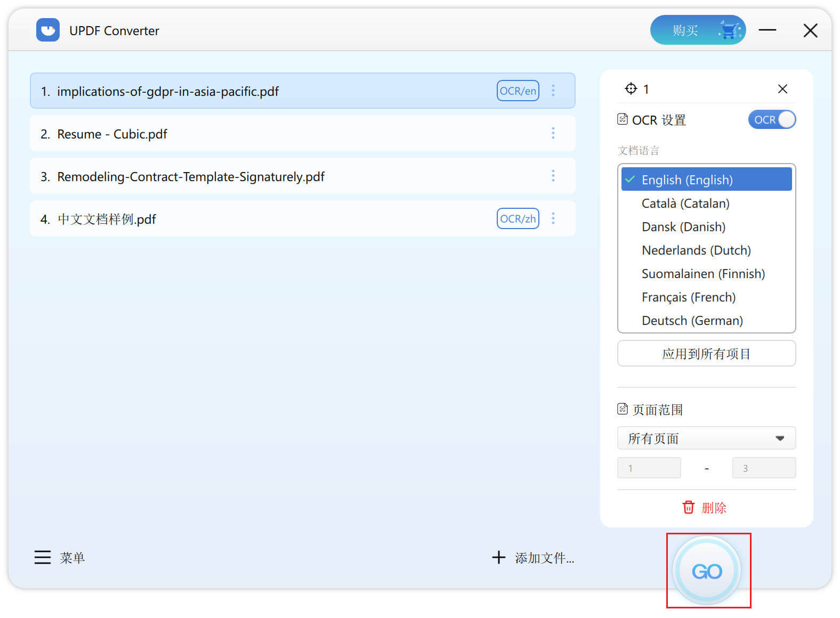Open more options for 中文文档样例.pdf
The image size is (840, 618).
click(x=553, y=218)
